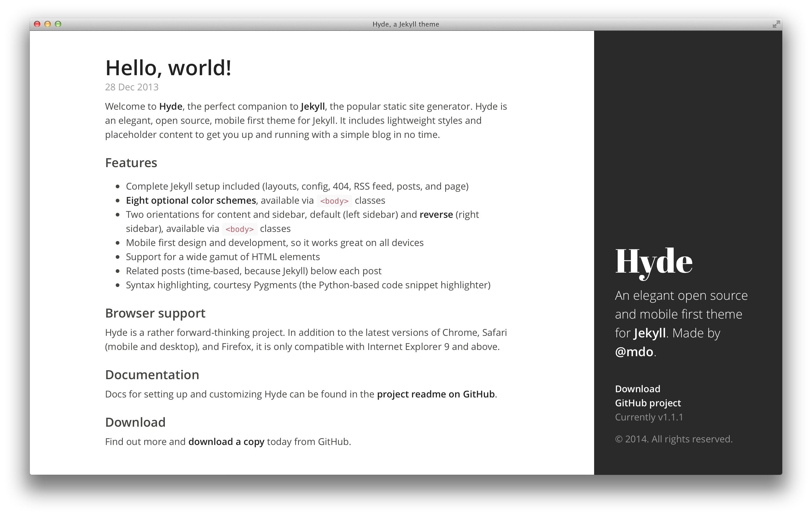
Task: Click the "Complete Jekyll setup included" bullet
Action: coord(297,186)
